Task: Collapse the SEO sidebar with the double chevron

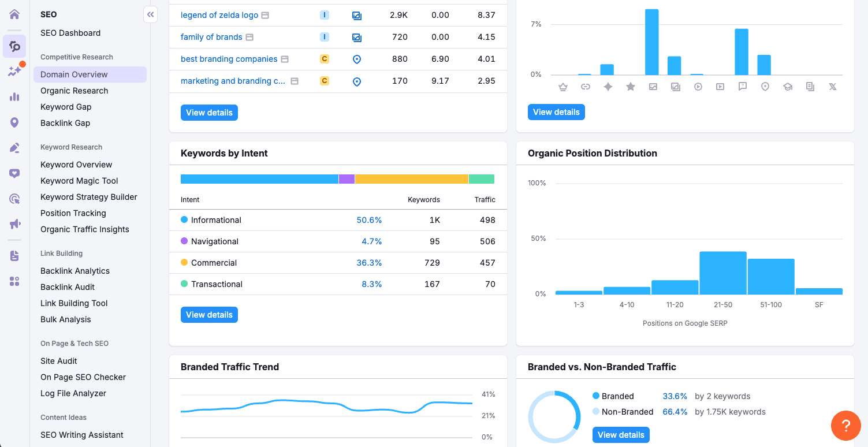Action: (x=151, y=14)
